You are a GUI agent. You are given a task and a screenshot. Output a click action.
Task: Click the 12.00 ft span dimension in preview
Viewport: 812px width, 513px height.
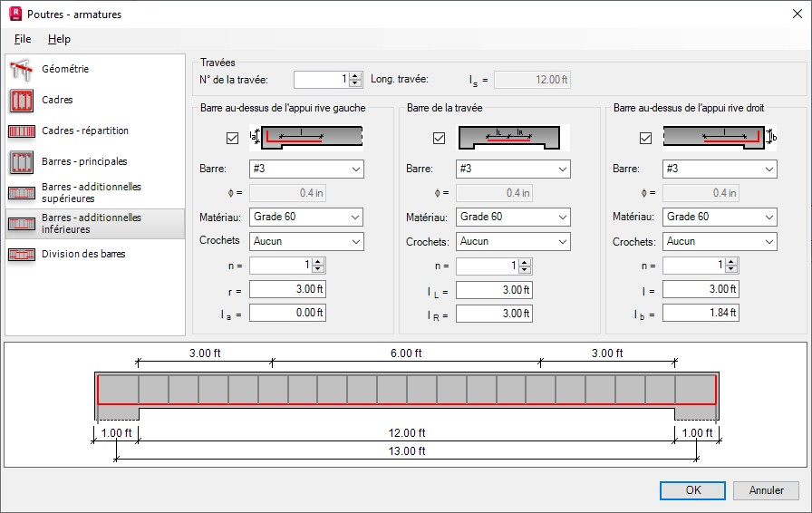click(407, 433)
